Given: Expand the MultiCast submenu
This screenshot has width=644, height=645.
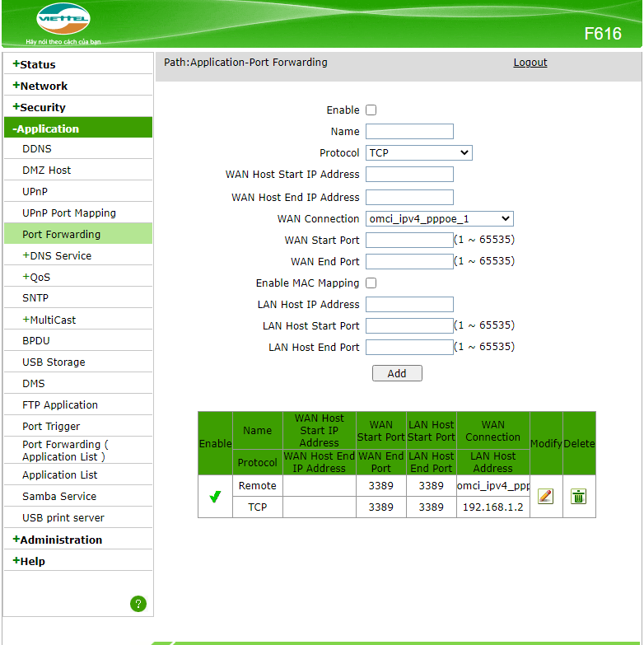Looking at the screenshot, I should (49, 320).
